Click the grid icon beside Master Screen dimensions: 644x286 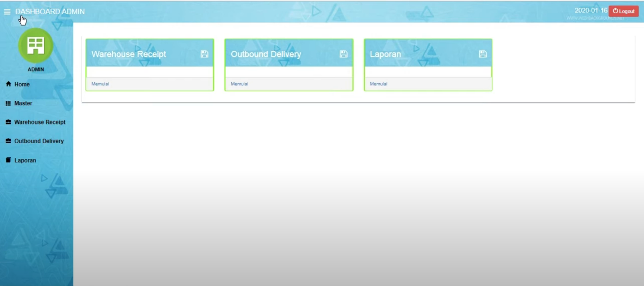pyautogui.click(x=8, y=104)
